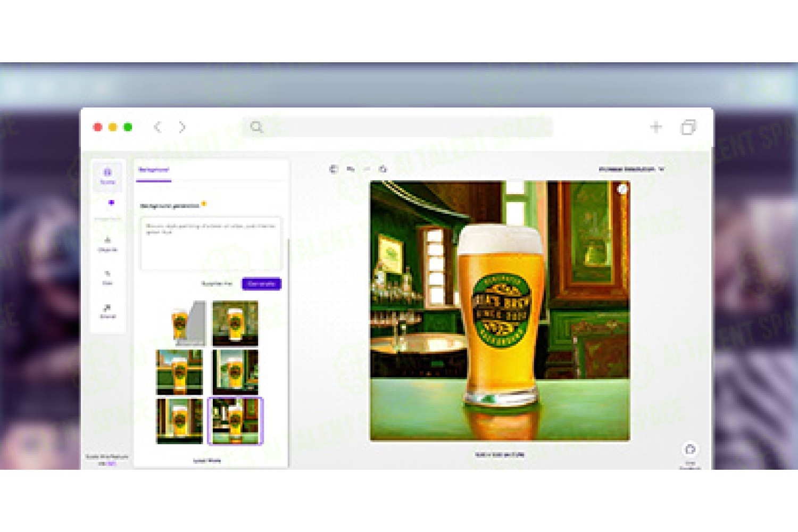Screen dimensions: 798x532
Task: Pick the top-right generated background thumbnail
Action: (235, 323)
